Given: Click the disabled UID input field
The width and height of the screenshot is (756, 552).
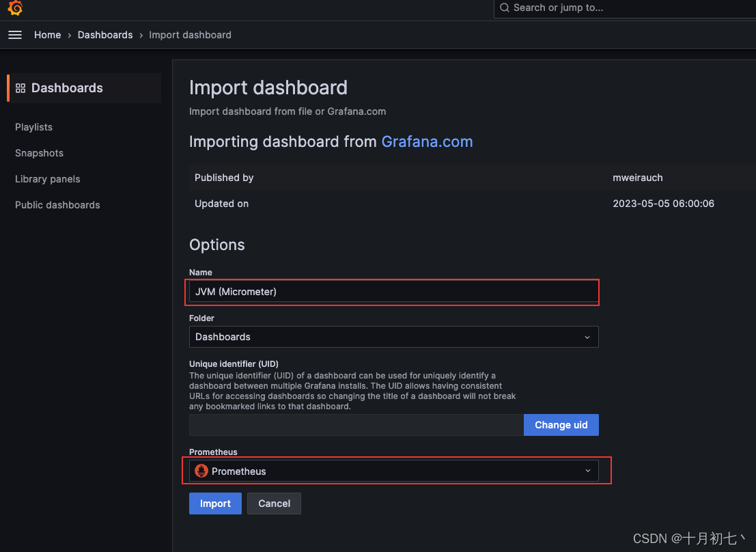Looking at the screenshot, I should click(356, 425).
